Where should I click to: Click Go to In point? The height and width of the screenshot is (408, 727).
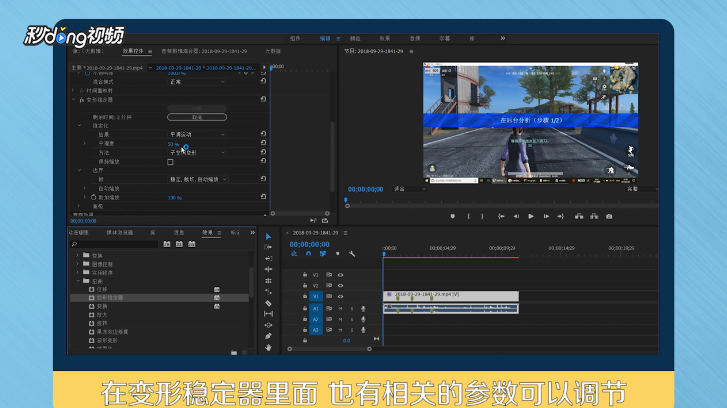point(501,217)
